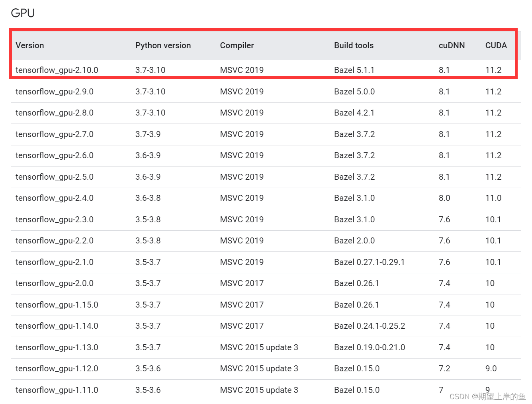Image resolution: width=532 pixels, height=404 pixels.
Task: Click 3.5-3.7 Python version in tensorflow_gpu-2.1.0 row
Action: pos(148,262)
